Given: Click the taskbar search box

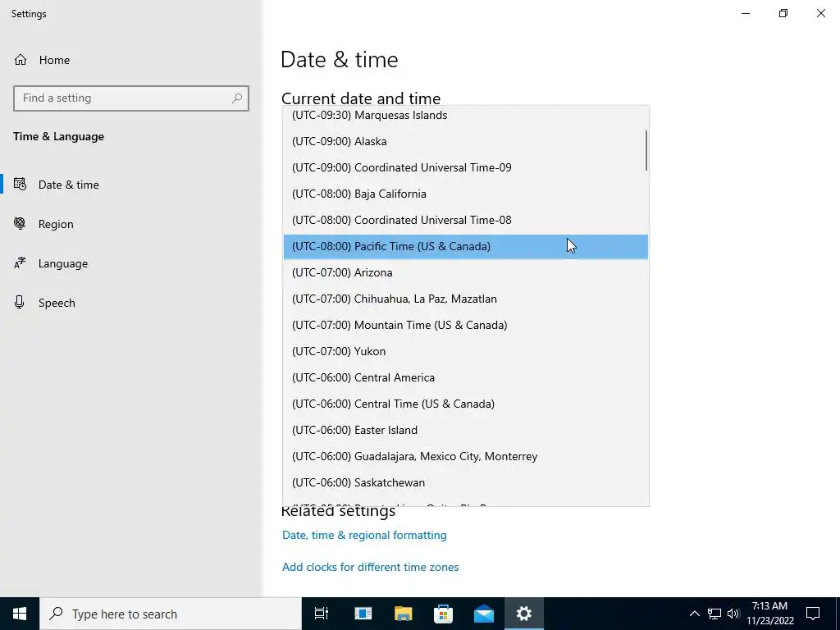Looking at the screenshot, I should (x=171, y=614).
